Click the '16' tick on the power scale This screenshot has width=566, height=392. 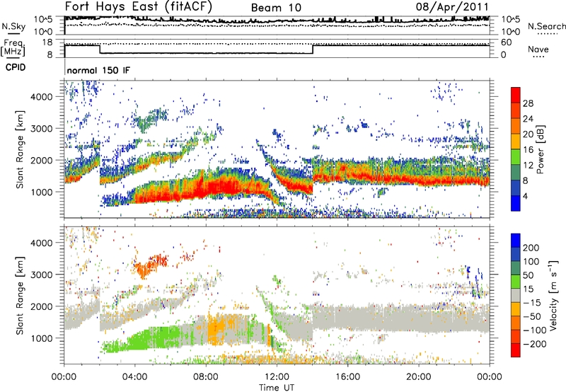click(528, 150)
